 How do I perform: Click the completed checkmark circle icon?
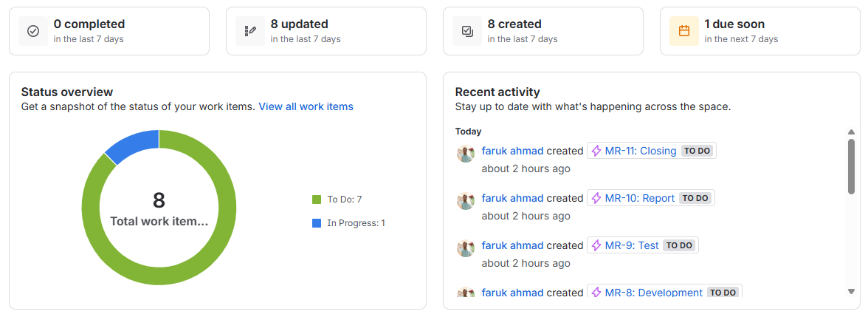click(x=33, y=31)
